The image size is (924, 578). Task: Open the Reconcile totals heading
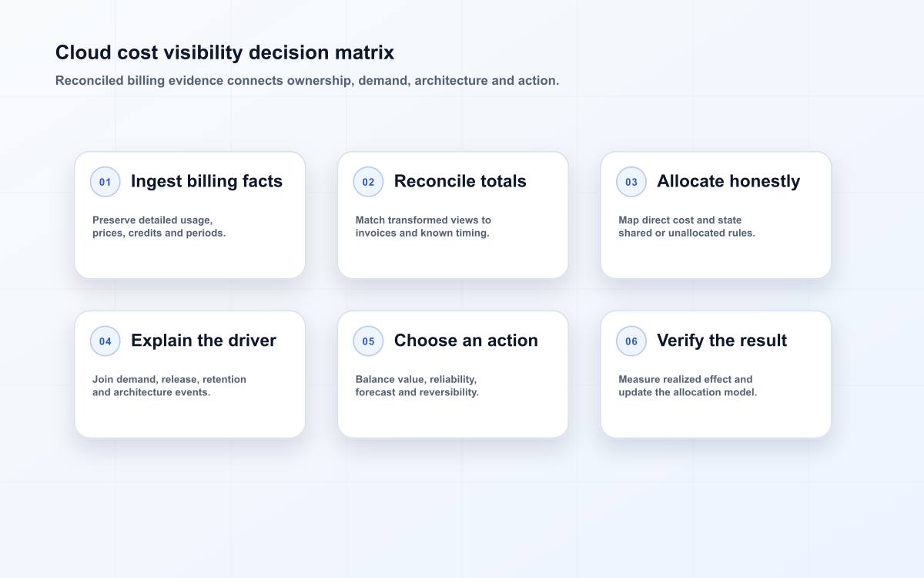(x=460, y=181)
